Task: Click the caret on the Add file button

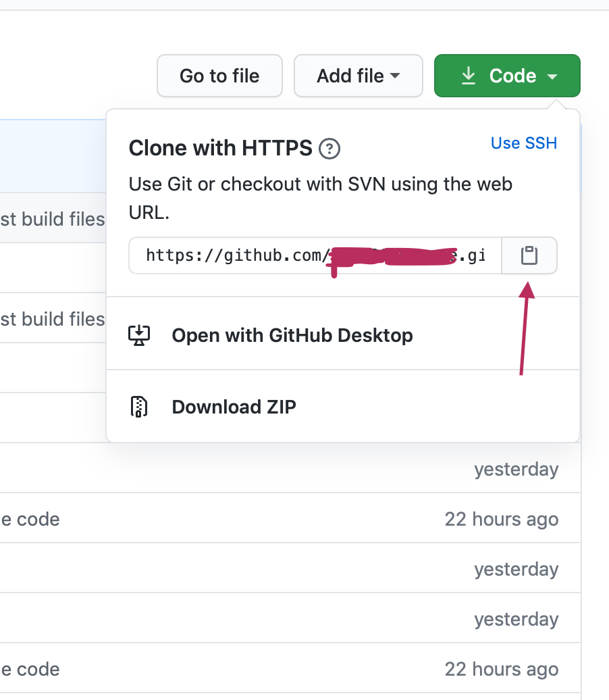Action: click(x=396, y=76)
